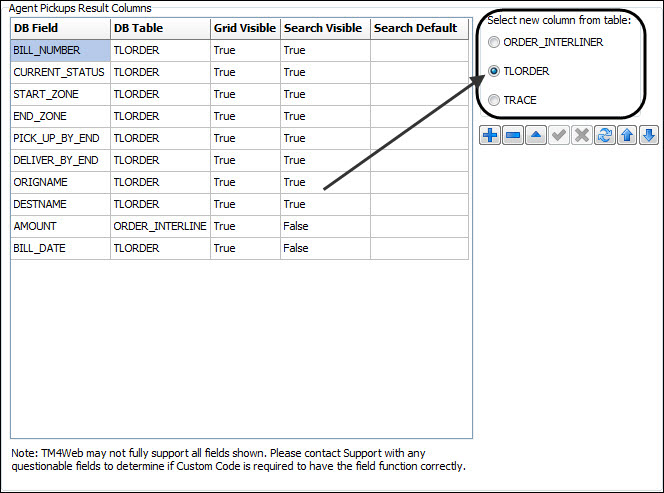The height and width of the screenshot is (493, 664).
Task: Click Search Visible True in END_ZONE row
Action: [x=325, y=116]
